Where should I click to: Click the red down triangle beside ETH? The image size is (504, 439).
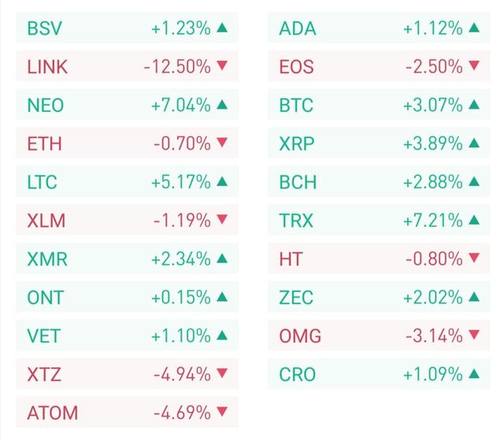222,144
